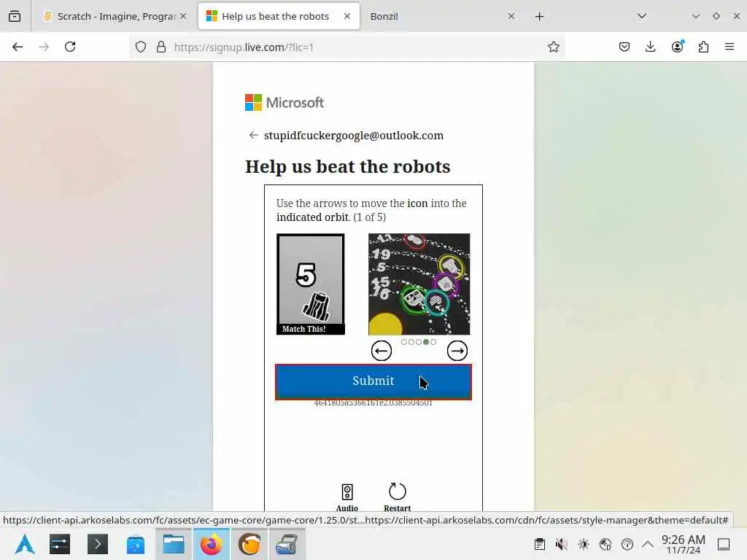The width and height of the screenshot is (747, 560).
Task: Adjust brightness from the tray icon
Action: point(584,544)
